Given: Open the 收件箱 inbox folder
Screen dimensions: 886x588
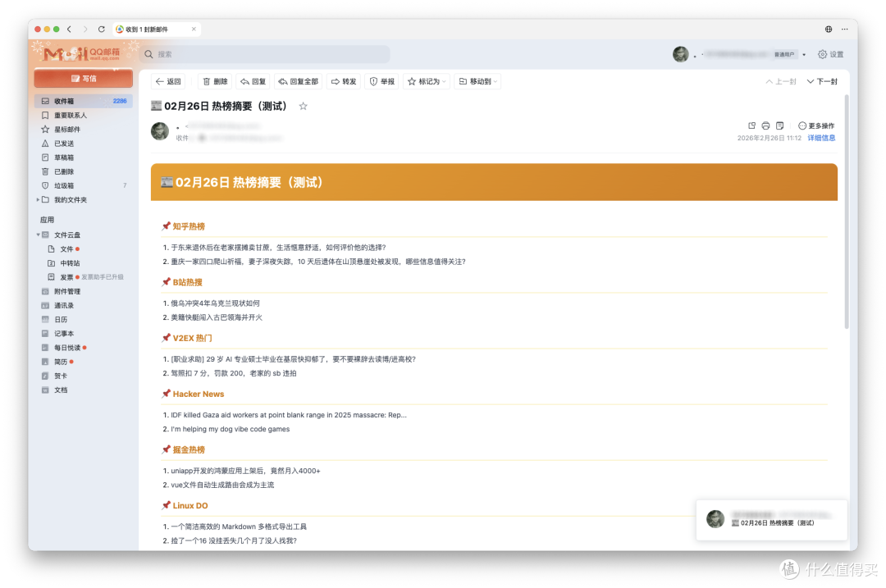Looking at the screenshot, I should pyautogui.click(x=83, y=101).
